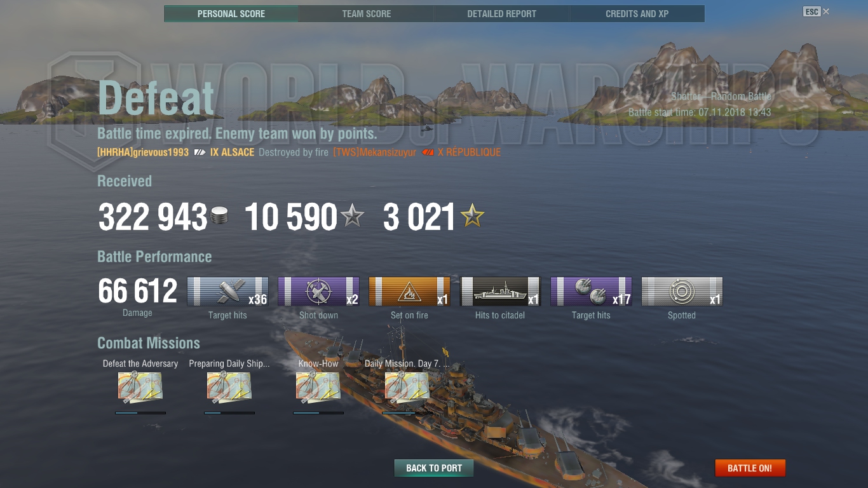Select the Personal Score tab
This screenshot has width=868, height=488.
click(231, 13)
